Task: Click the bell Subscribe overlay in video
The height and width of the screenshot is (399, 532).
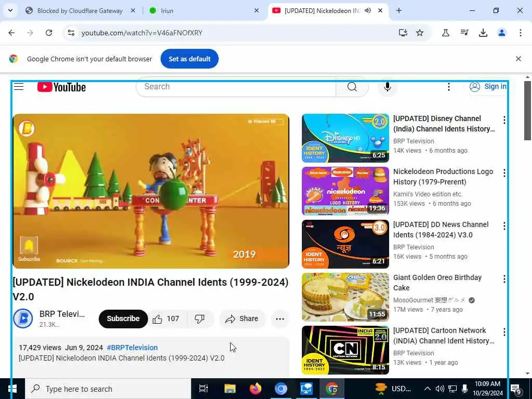Action: (x=29, y=249)
